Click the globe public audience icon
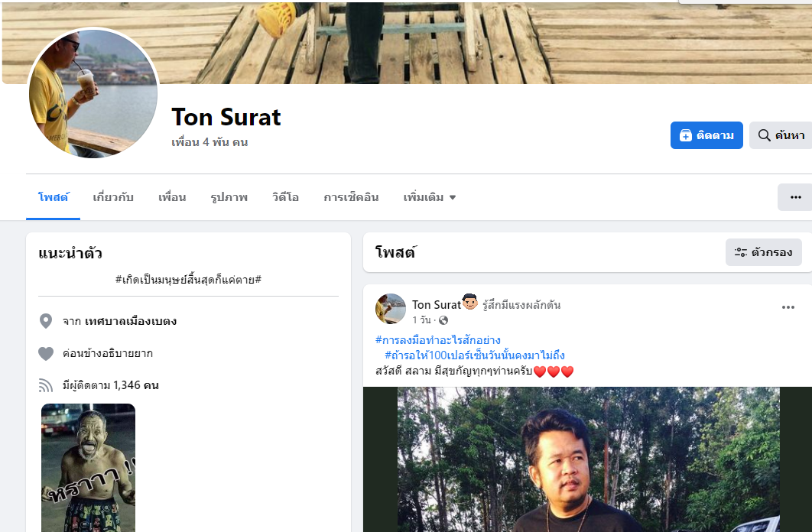This screenshot has height=532, width=812. [x=443, y=320]
